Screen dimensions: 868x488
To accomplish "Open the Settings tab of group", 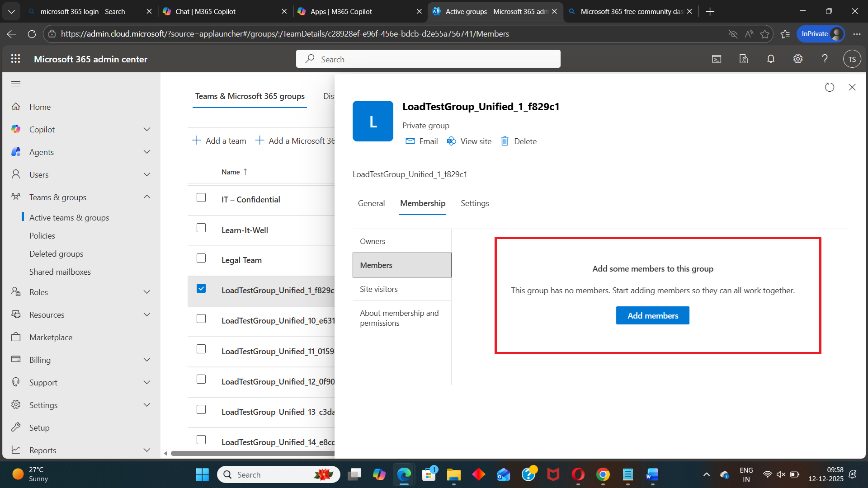I will pyautogui.click(x=475, y=203).
